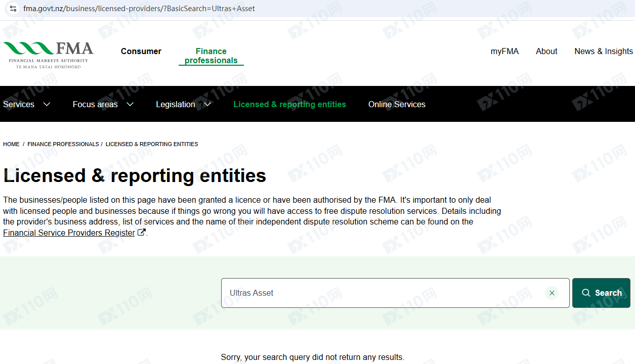Image resolution: width=635 pixels, height=364 pixels.
Task: Select Licensed & reporting entities nav item
Action: point(289,105)
